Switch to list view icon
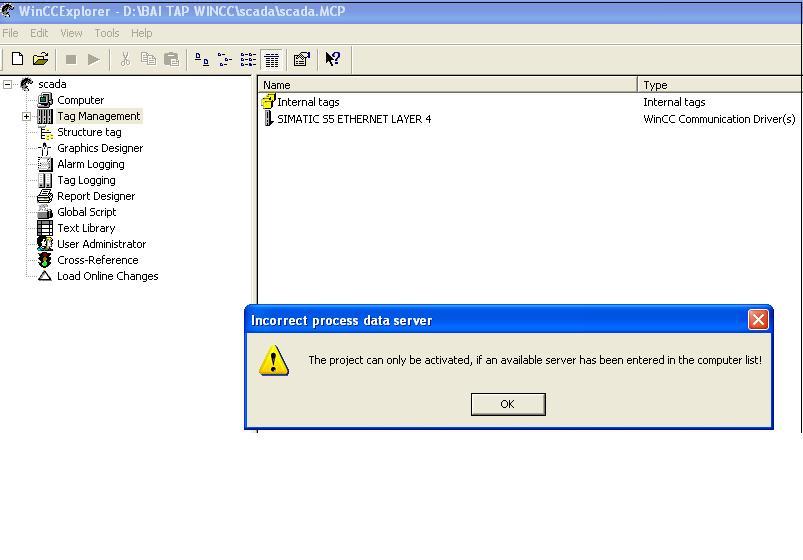 pyautogui.click(x=248, y=60)
